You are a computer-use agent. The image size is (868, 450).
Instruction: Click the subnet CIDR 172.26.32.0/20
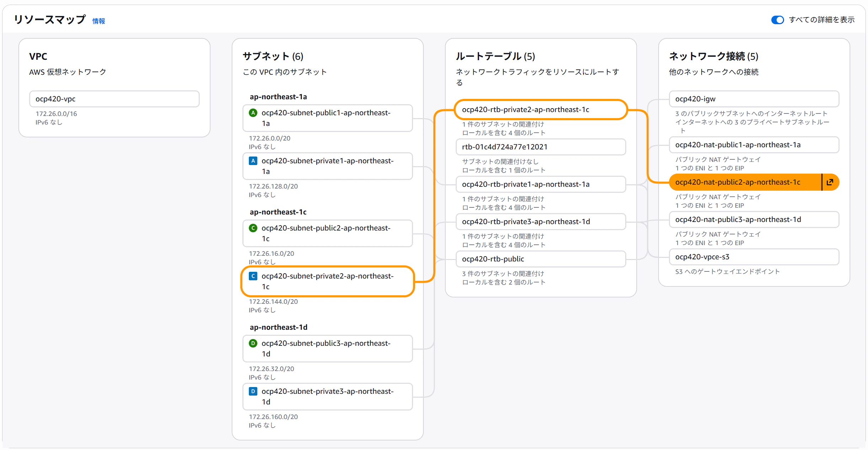(x=272, y=369)
